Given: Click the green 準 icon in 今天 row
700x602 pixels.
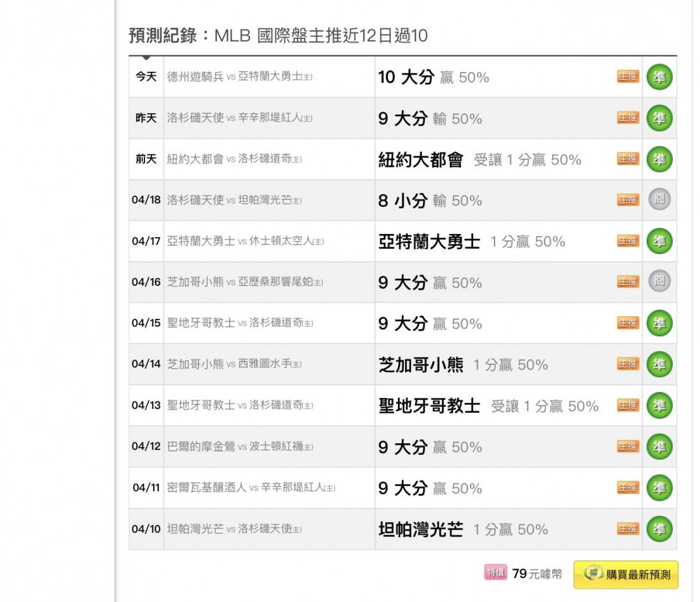Looking at the screenshot, I should coord(659,76).
